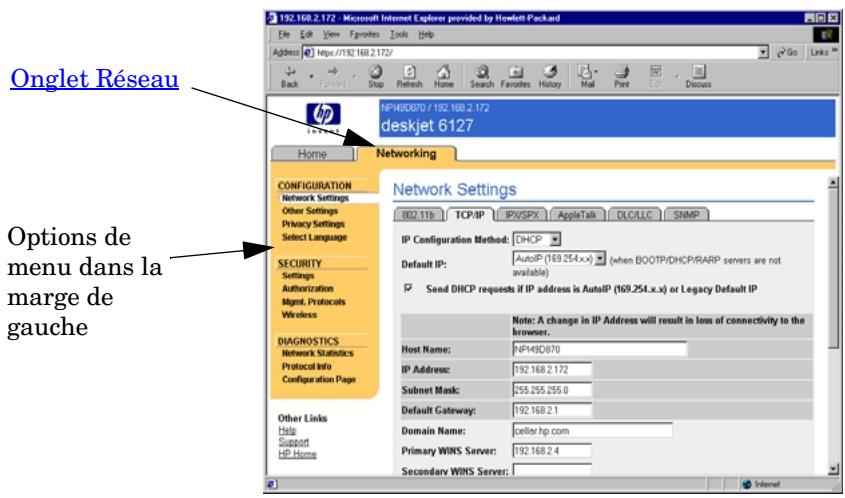Click the Support link

(x=294, y=442)
